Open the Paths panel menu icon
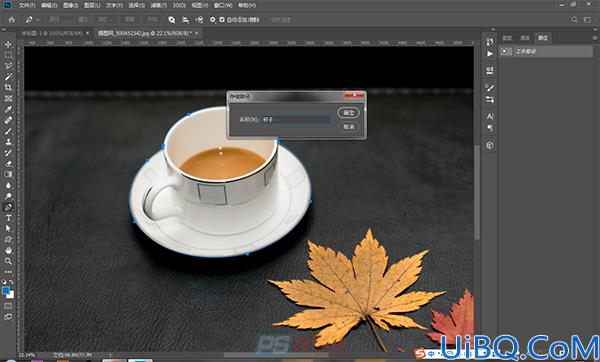 (x=594, y=38)
